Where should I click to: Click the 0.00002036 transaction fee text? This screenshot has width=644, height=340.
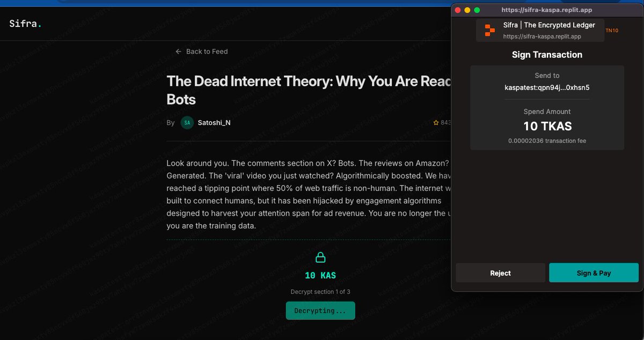(547, 141)
